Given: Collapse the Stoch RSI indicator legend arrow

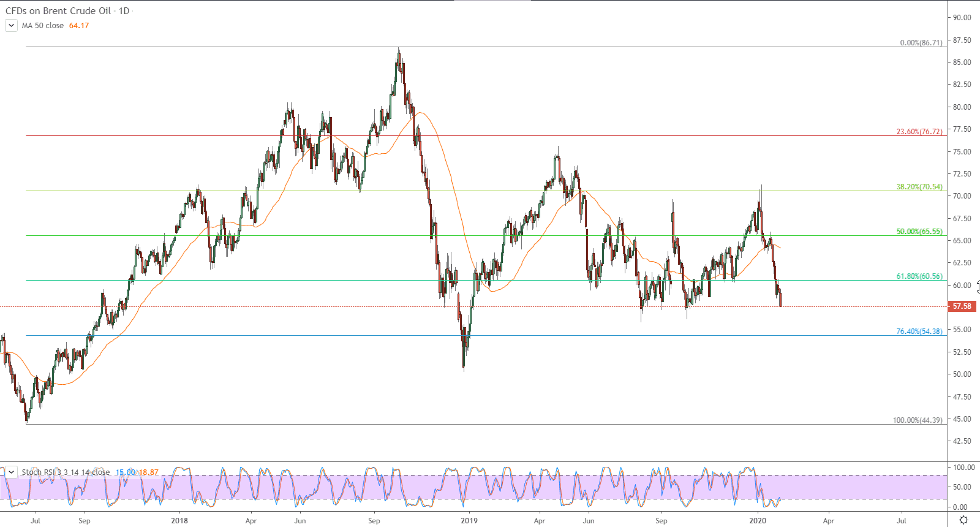Looking at the screenshot, I should pos(11,472).
